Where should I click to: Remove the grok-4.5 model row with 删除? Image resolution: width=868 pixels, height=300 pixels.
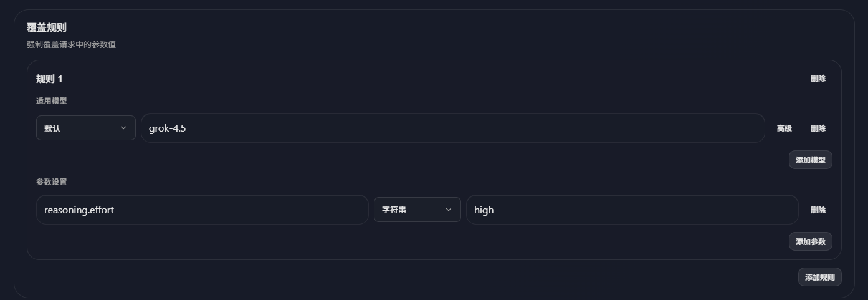coord(818,128)
